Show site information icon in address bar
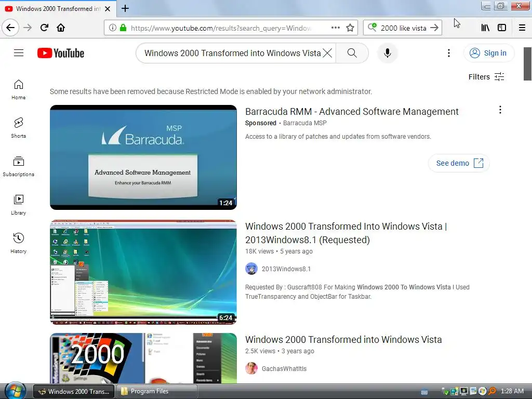This screenshot has height=399, width=532. [x=113, y=28]
